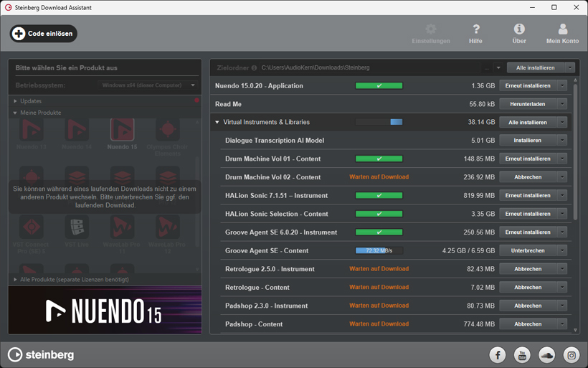
Task: Collapse Virtual Instruments & Libraries group
Action: [x=217, y=122]
